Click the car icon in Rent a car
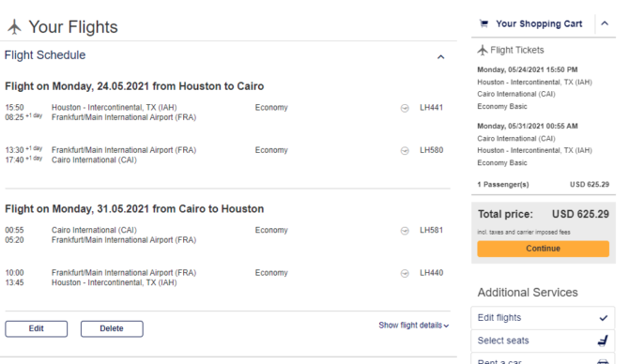Image resolution: width=629 pixels, height=364 pixels. coord(603,361)
